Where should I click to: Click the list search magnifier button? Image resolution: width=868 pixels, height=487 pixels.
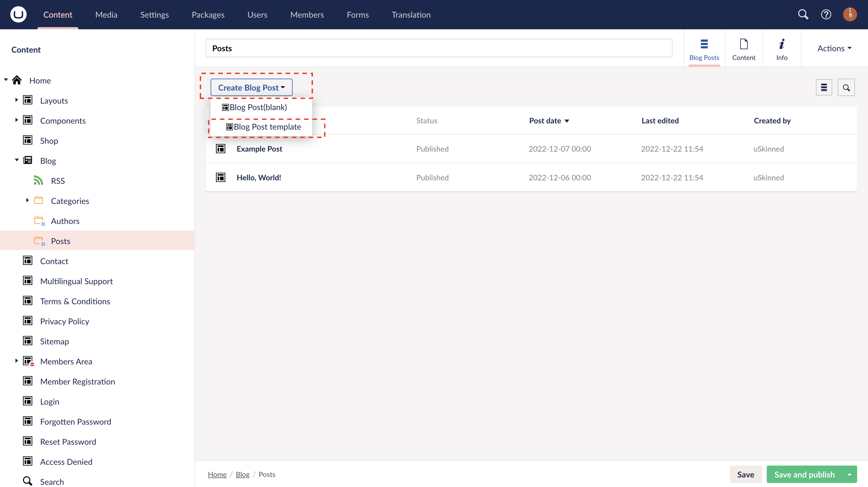click(846, 88)
